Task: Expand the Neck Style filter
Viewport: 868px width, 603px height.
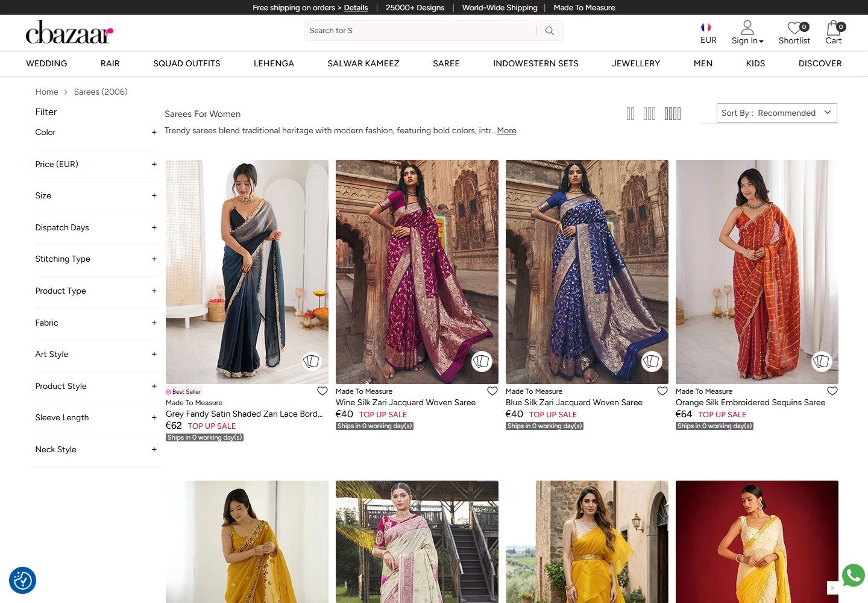Action: click(x=154, y=449)
